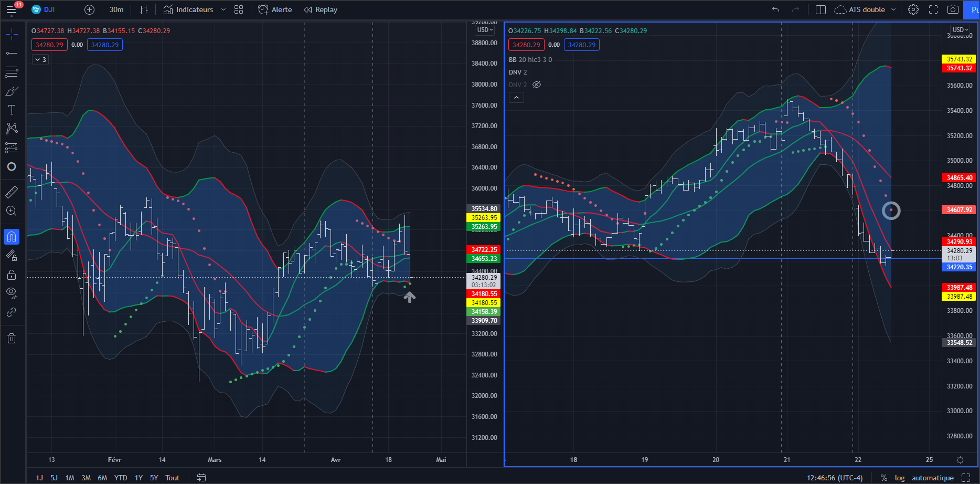Toggle stay in drawing mode pencil-lock
980x484 pixels.
coord(12,256)
